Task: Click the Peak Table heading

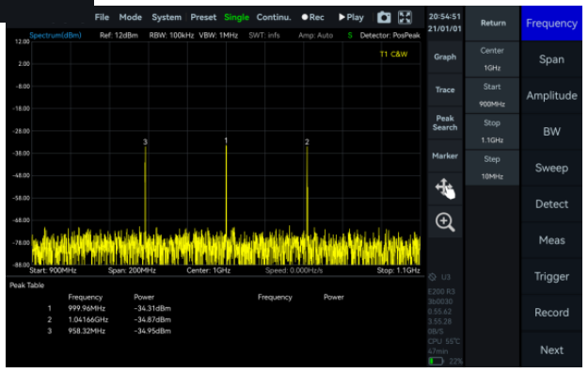Action: tap(26, 285)
